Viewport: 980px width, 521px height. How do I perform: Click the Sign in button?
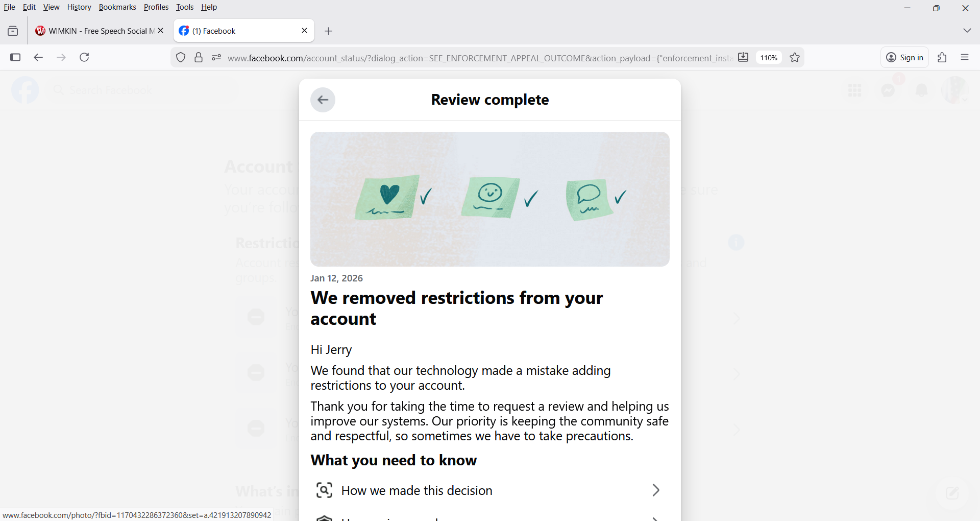tap(904, 57)
